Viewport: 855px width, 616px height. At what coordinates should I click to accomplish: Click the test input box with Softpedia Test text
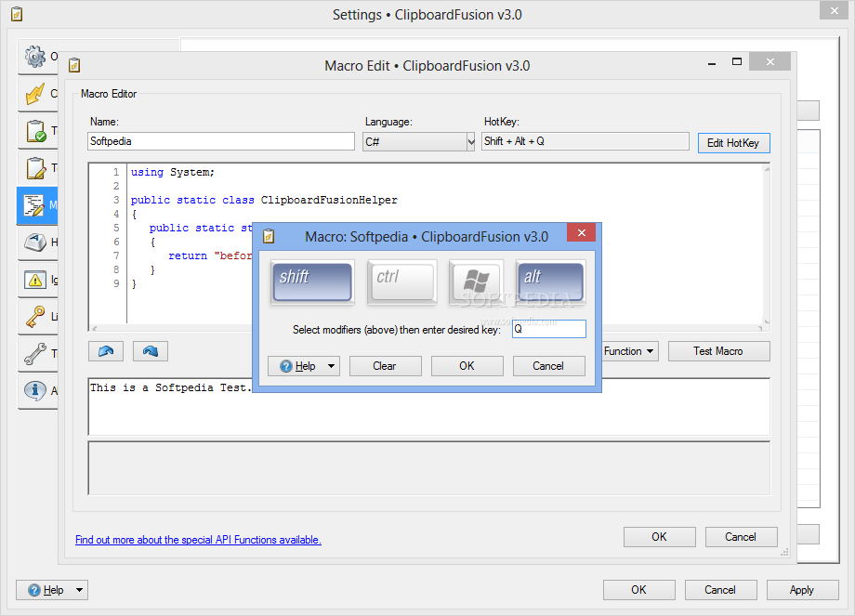point(428,407)
